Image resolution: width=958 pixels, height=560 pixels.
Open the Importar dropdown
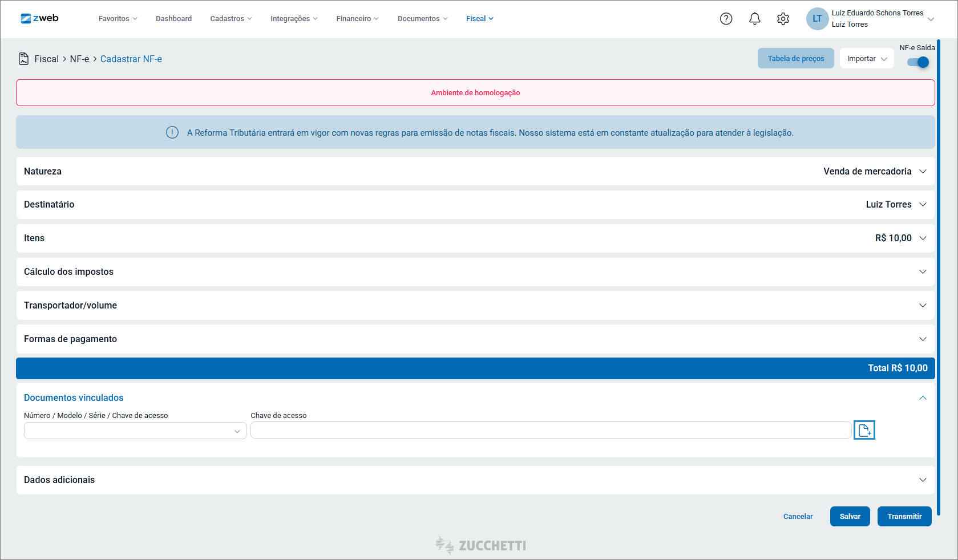pos(867,58)
